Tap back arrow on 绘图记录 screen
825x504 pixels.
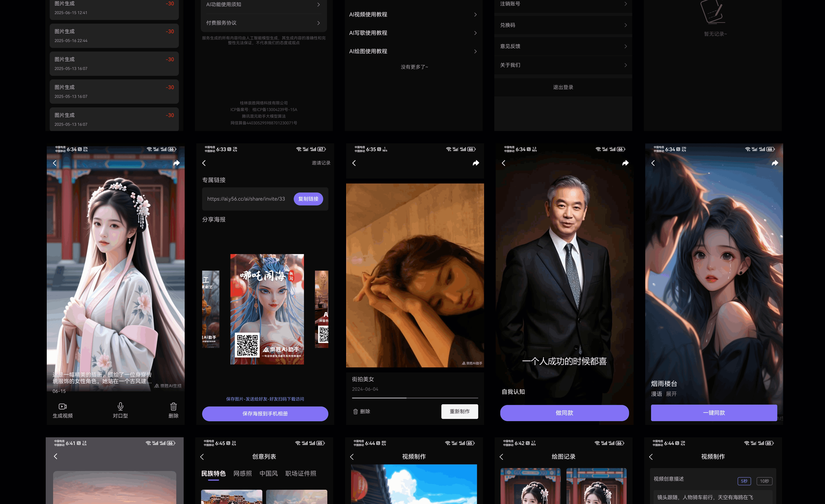click(x=501, y=457)
